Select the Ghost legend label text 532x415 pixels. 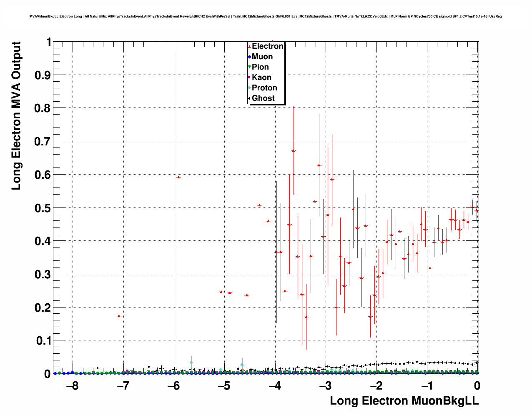click(x=263, y=98)
